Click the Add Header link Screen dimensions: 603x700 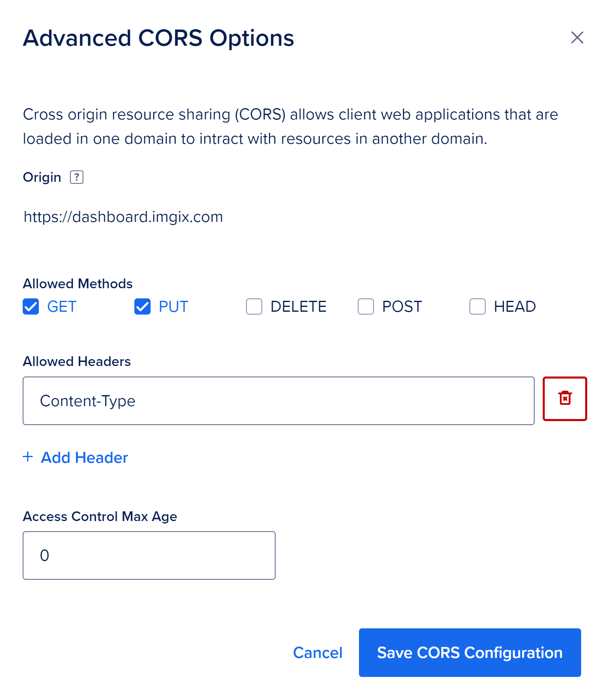(84, 457)
